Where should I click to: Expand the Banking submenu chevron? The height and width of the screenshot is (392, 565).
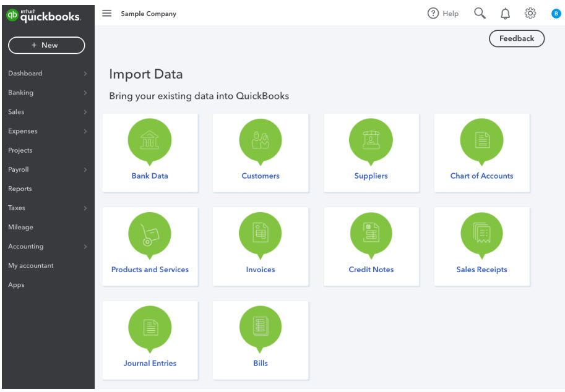point(85,93)
